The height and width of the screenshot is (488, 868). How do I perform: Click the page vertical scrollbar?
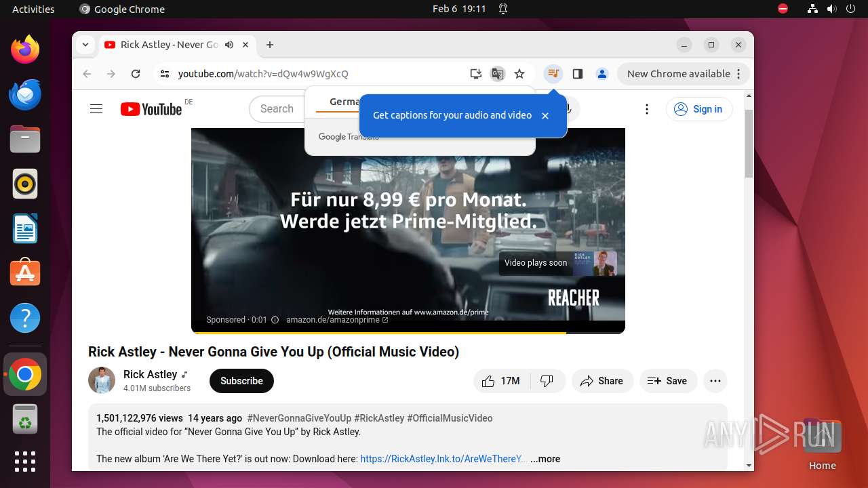[749, 142]
